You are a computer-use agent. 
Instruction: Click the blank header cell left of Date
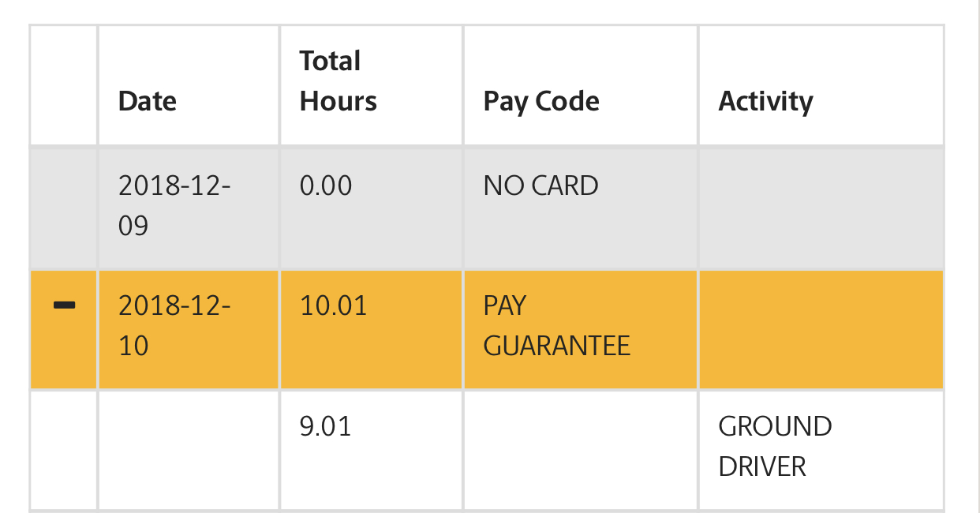pyautogui.click(x=63, y=85)
